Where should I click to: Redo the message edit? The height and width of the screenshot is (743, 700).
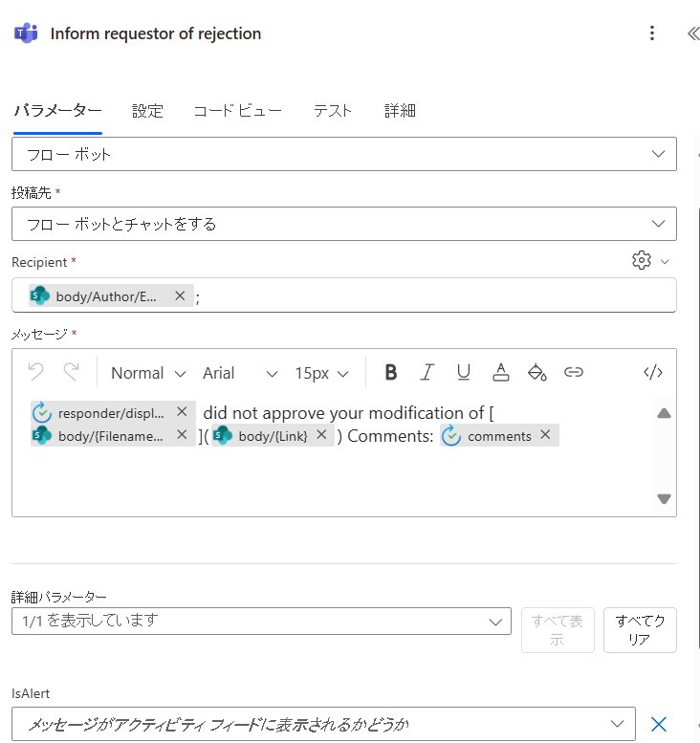point(71,372)
